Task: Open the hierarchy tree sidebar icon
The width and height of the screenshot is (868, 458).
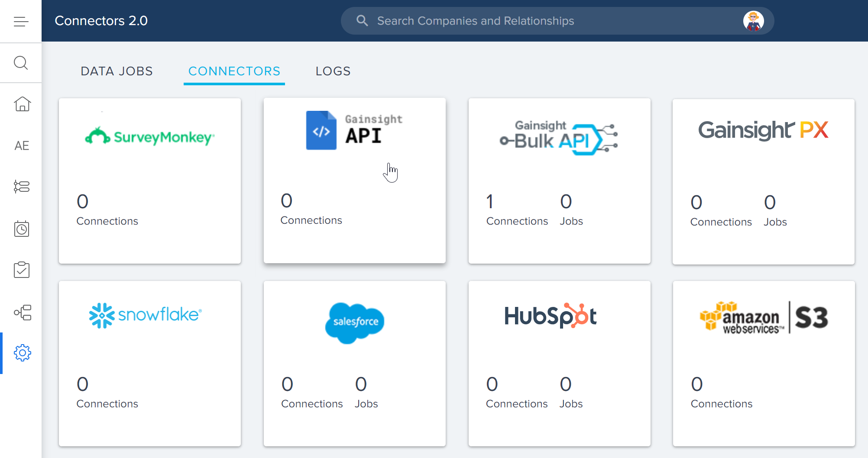Action: (23, 312)
